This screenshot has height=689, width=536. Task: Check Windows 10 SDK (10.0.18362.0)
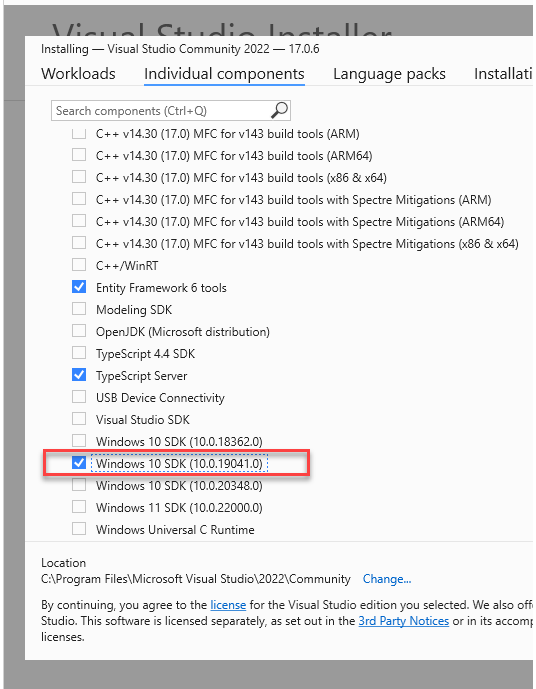(x=79, y=440)
